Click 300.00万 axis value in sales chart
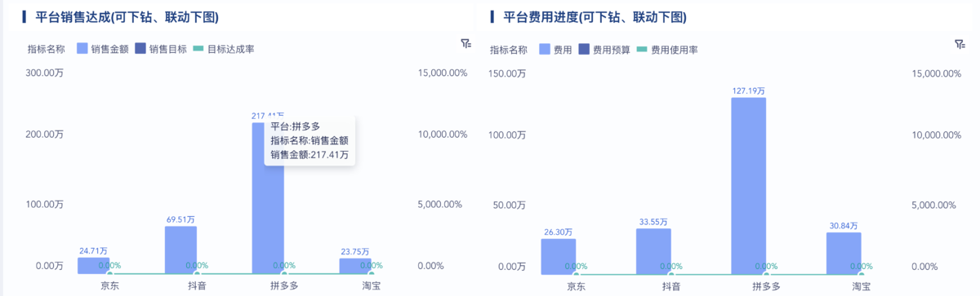 pyautogui.click(x=45, y=73)
